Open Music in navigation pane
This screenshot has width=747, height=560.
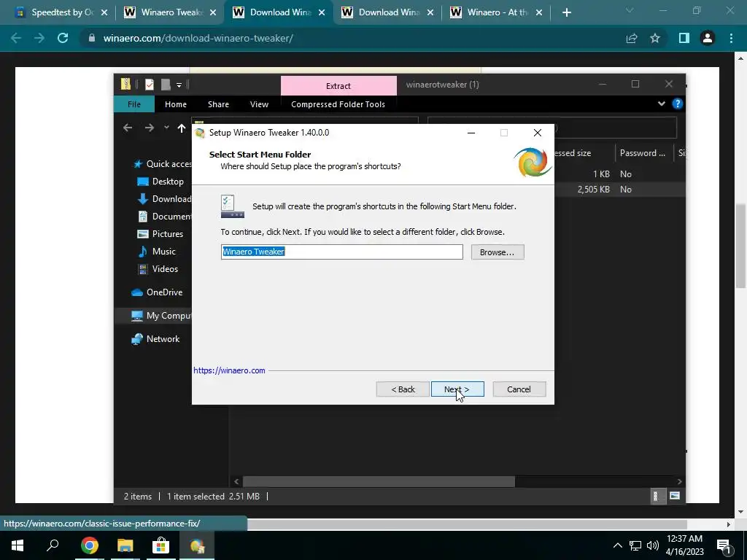point(157,252)
